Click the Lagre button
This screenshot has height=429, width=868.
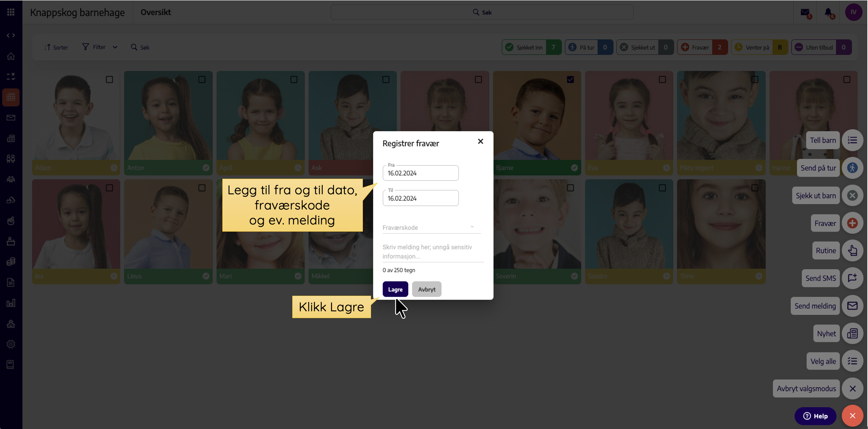click(x=395, y=289)
